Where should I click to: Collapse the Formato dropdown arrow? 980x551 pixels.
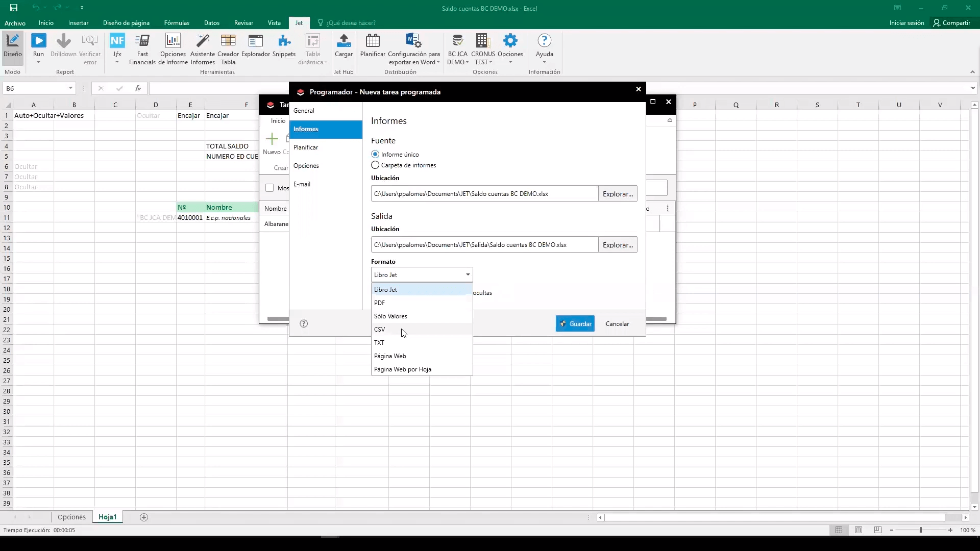(x=468, y=275)
